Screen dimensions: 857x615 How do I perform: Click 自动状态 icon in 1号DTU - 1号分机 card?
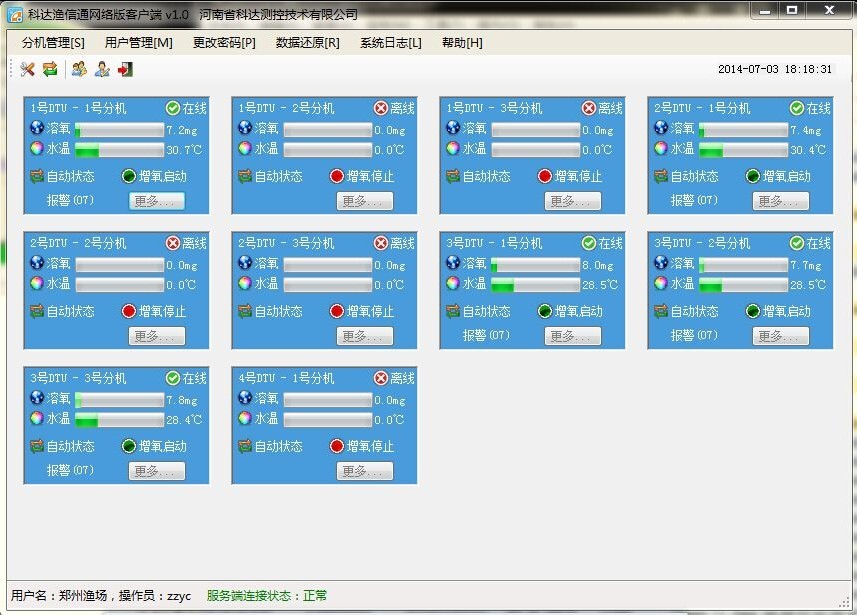[37, 176]
